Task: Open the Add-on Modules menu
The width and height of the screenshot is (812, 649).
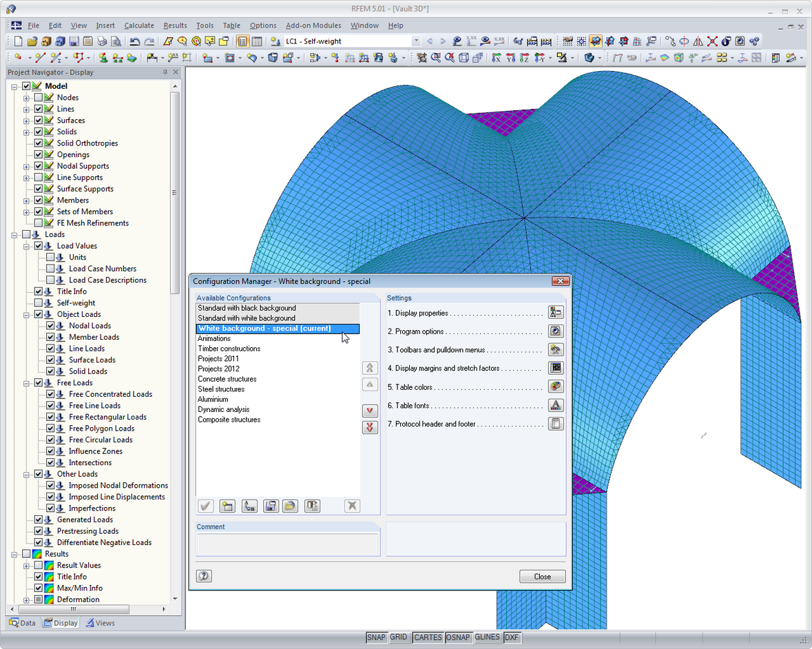Action: pyautogui.click(x=313, y=25)
